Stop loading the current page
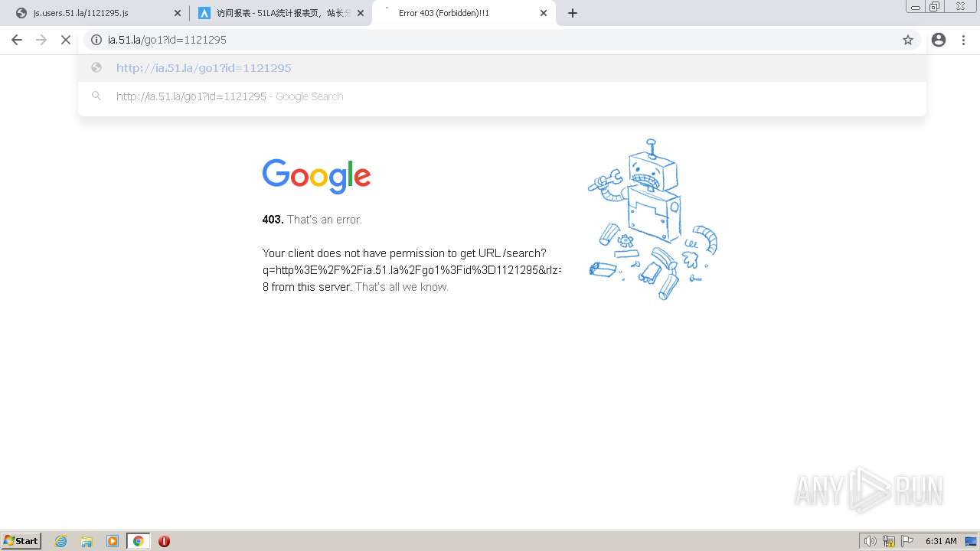 tap(66, 40)
